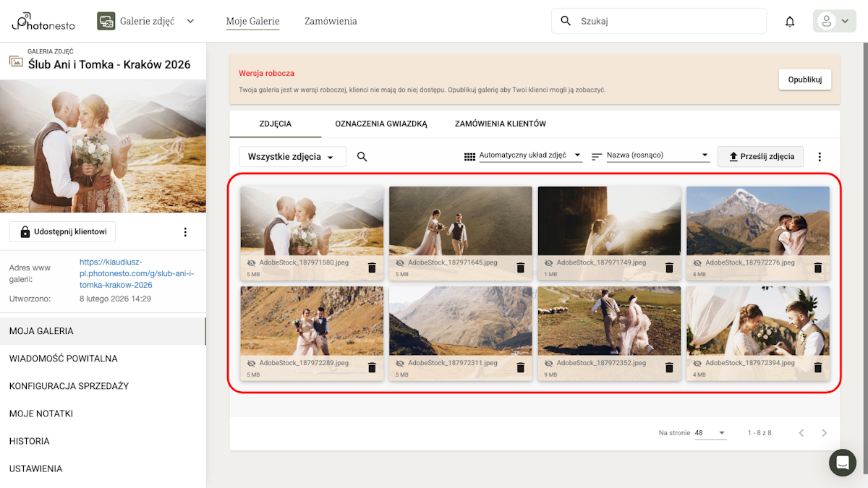Delete photo AdobeStock_187971580.jpeg with trash icon
This screenshot has width=868, height=488.
(x=372, y=267)
